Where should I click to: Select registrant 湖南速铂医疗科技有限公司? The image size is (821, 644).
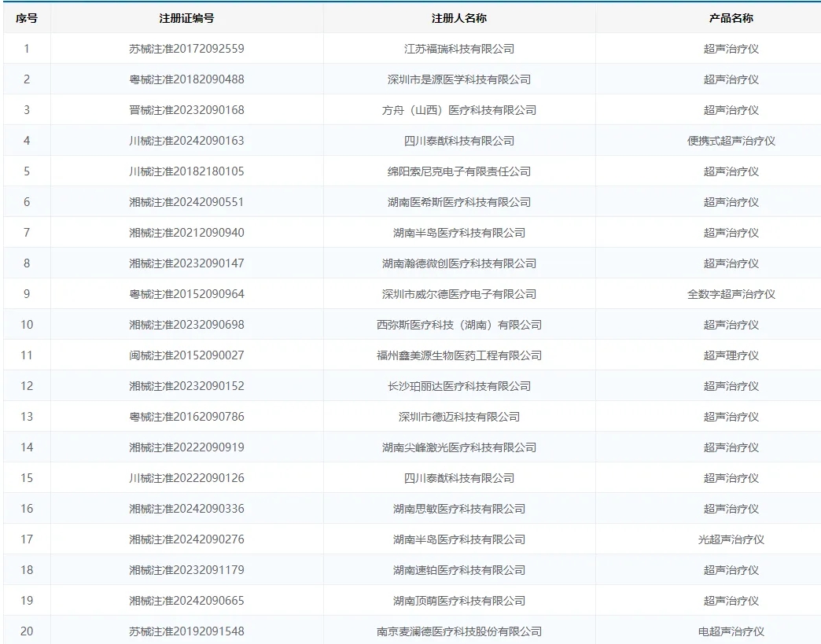pyautogui.click(x=459, y=569)
